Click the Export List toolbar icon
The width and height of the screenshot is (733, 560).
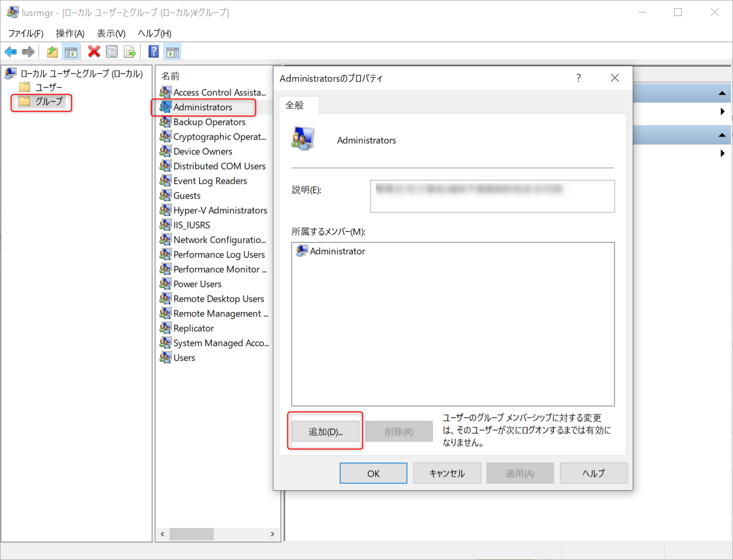point(130,52)
